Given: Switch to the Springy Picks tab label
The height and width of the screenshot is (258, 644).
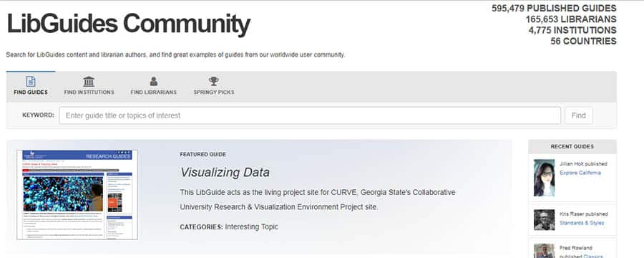Looking at the screenshot, I should tap(214, 92).
